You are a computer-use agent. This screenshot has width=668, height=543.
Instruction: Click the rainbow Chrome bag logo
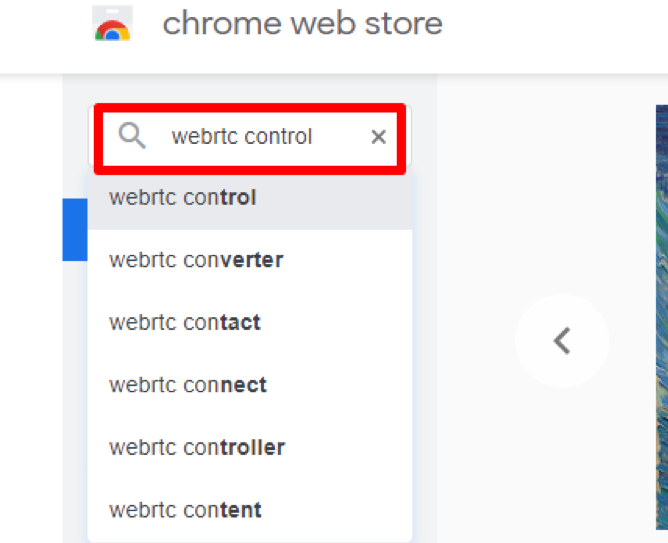point(112,23)
